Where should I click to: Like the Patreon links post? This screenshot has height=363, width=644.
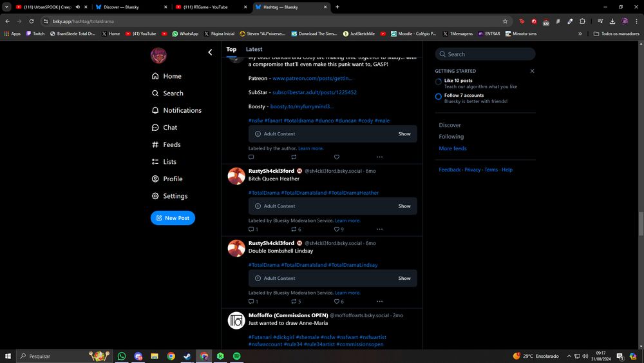(336, 157)
